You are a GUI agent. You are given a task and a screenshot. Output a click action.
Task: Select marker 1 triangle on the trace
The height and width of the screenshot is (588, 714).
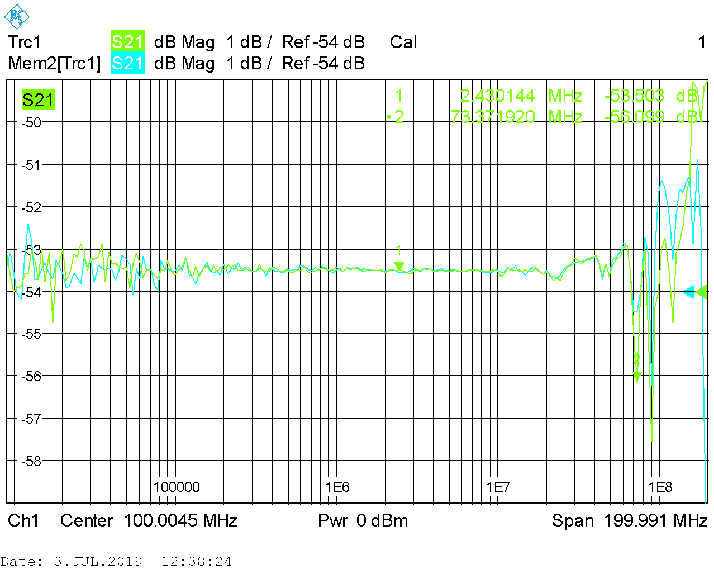(399, 267)
